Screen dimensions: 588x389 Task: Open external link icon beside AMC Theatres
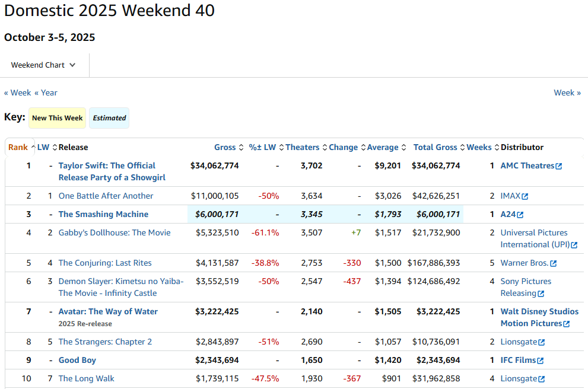559,167
